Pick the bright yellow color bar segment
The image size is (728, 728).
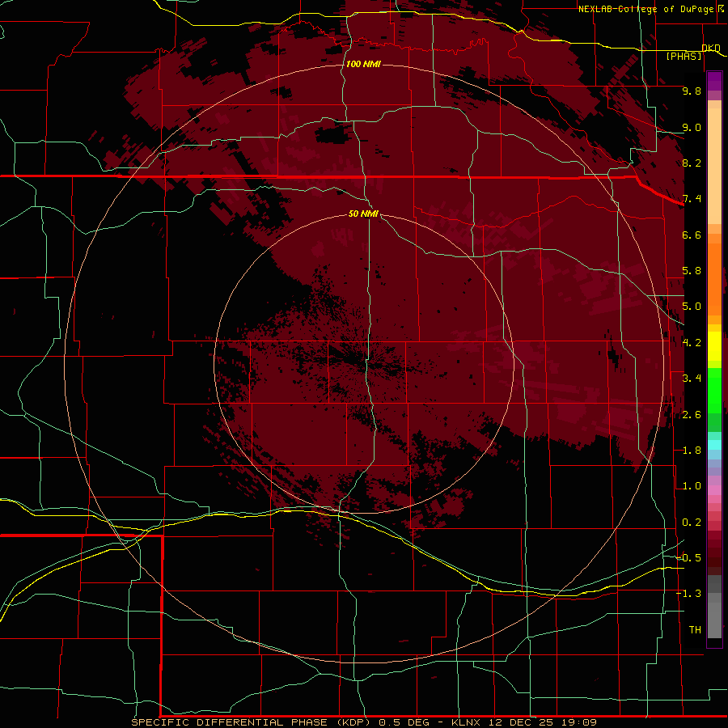pyautogui.click(x=714, y=345)
